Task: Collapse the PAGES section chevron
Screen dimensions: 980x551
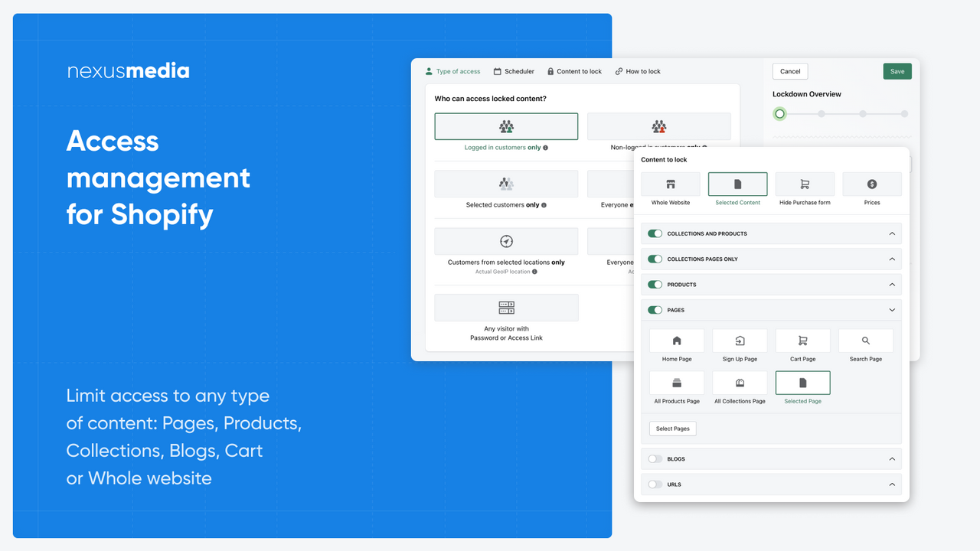Action: point(891,310)
